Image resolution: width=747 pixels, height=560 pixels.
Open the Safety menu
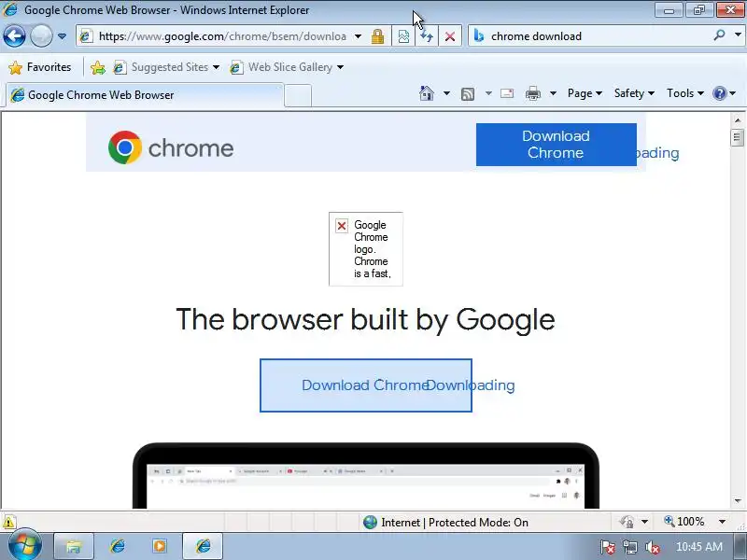(x=634, y=93)
